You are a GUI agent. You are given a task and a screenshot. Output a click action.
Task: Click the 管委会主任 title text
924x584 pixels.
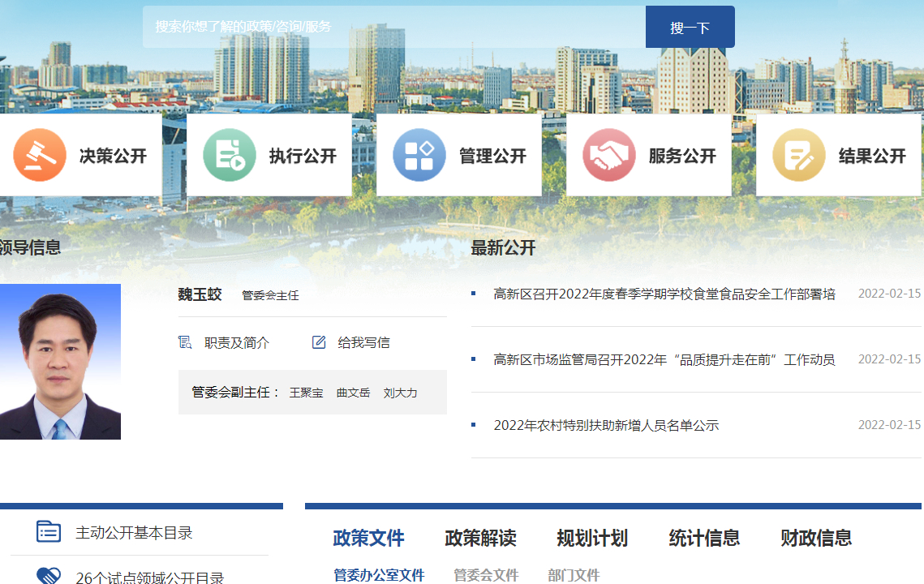point(270,295)
